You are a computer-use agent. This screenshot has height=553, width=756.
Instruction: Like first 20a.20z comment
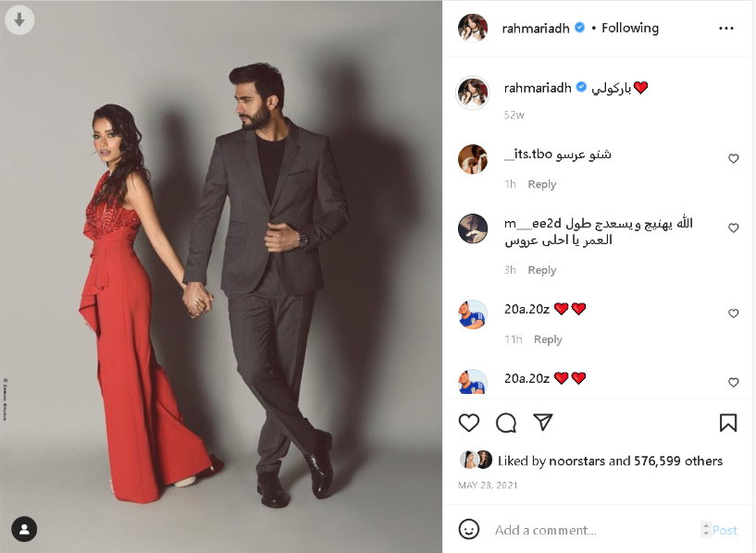734,313
